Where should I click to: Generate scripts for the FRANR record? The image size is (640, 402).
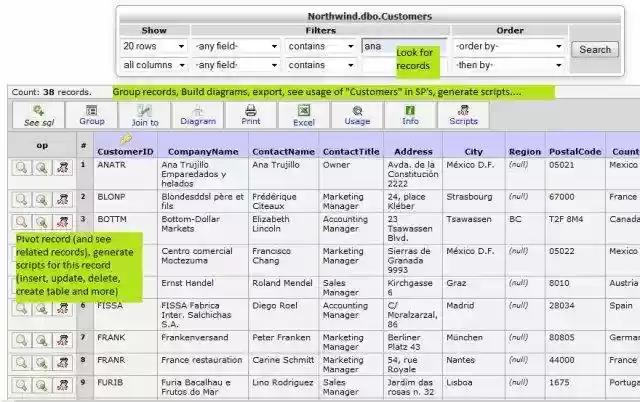pos(62,362)
